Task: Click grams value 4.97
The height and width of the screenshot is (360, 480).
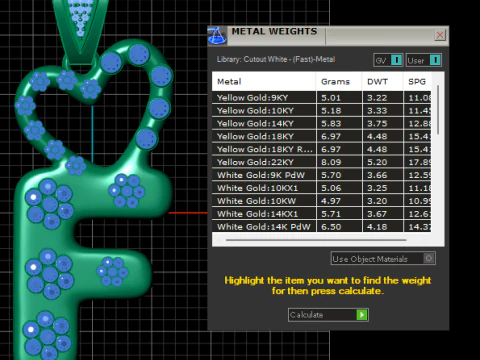Action: (x=331, y=201)
